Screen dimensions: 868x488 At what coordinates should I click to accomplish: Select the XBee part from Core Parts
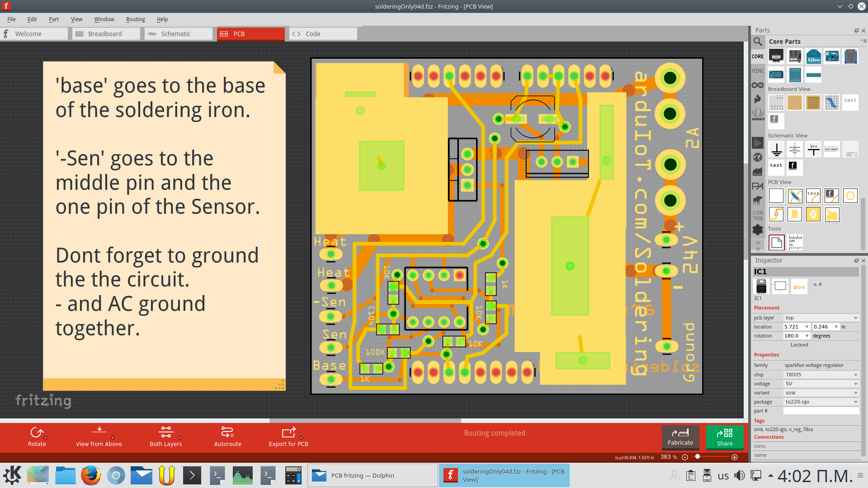tap(813, 56)
